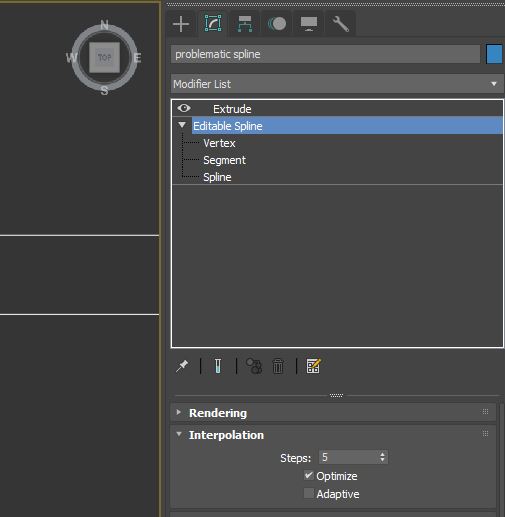Enable the Adaptive checkbox
The height and width of the screenshot is (517, 505).
click(x=309, y=493)
